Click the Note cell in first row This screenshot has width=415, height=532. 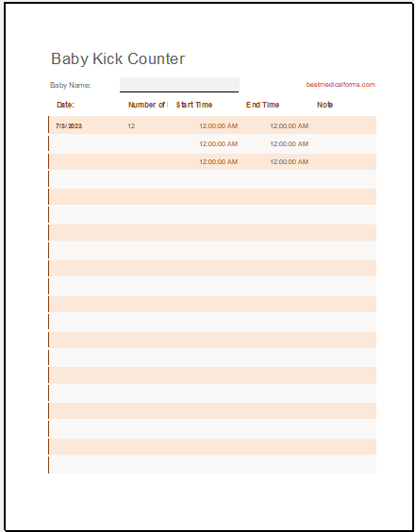[344, 125]
